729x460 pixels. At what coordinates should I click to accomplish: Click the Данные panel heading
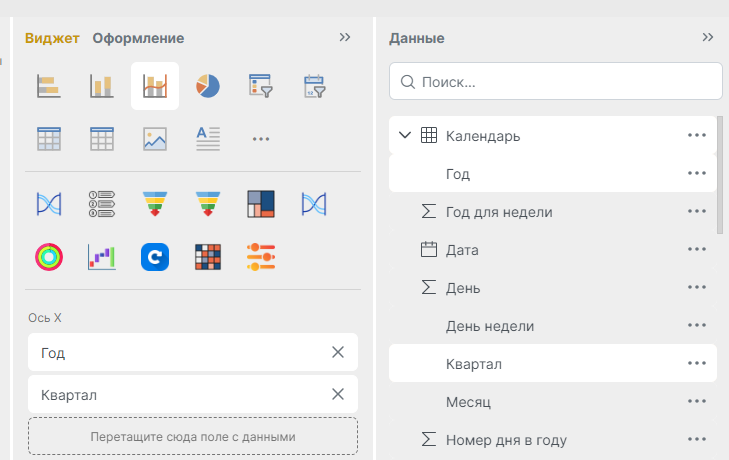point(417,38)
